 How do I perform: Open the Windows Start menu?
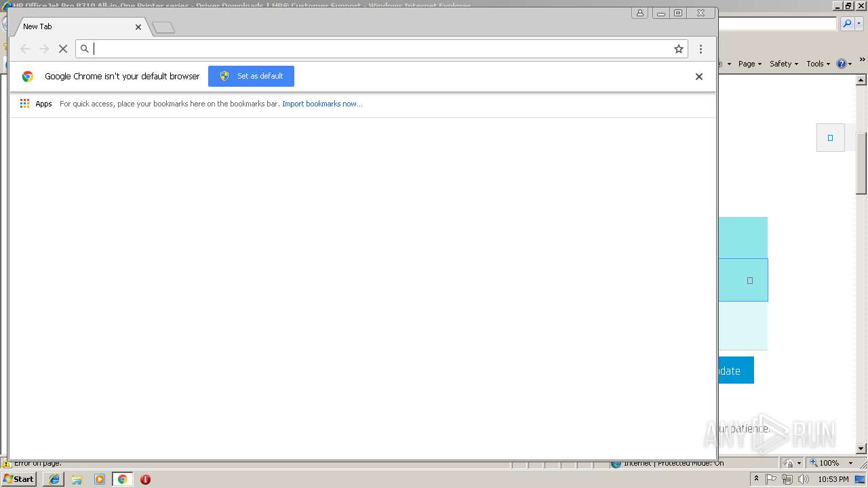(18, 479)
